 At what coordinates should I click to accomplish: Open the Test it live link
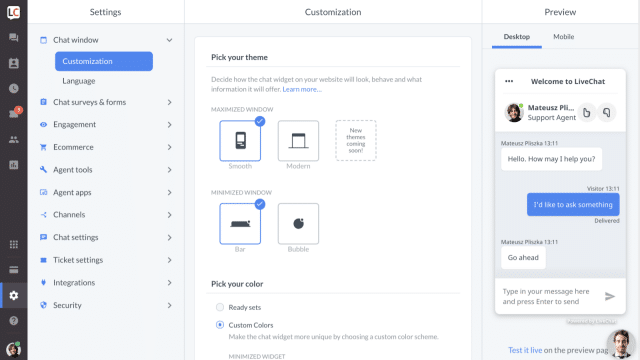pyautogui.click(x=525, y=350)
